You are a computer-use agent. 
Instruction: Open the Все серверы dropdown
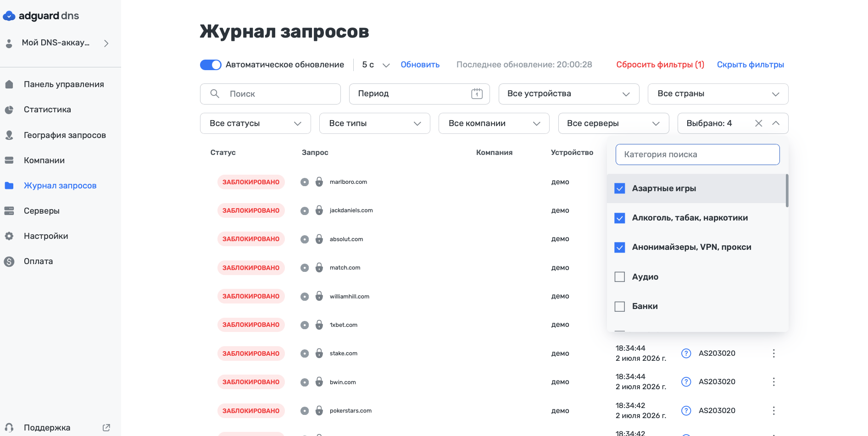pos(614,123)
